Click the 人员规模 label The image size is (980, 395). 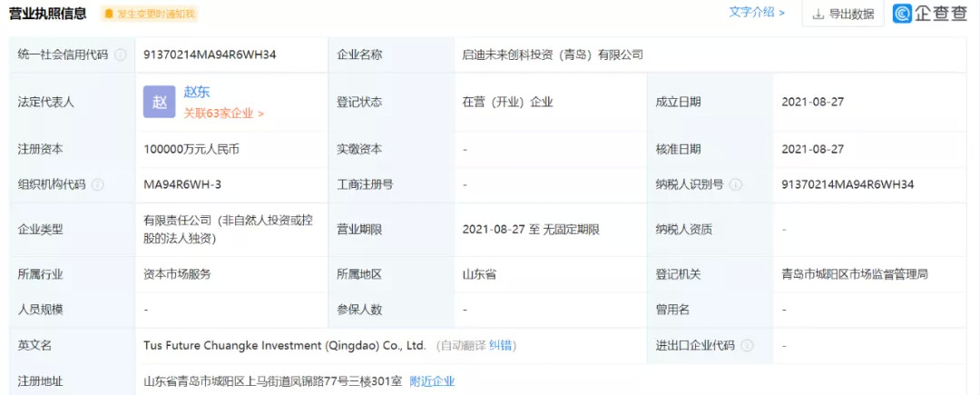click(x=41, y=310)
